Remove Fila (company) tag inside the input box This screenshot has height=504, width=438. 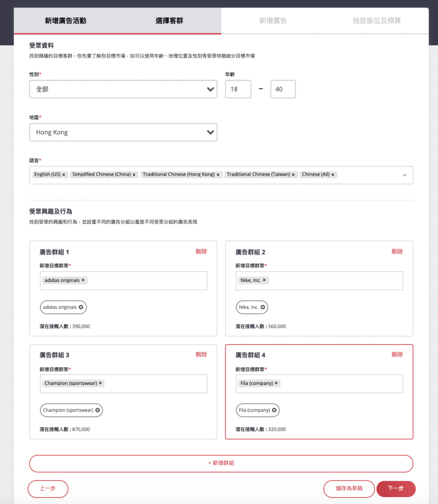(x=276, y=383)
